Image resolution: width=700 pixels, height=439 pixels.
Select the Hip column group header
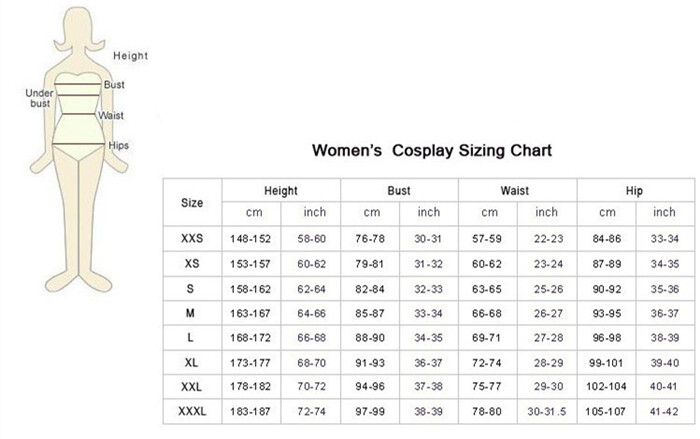point(634,190)
